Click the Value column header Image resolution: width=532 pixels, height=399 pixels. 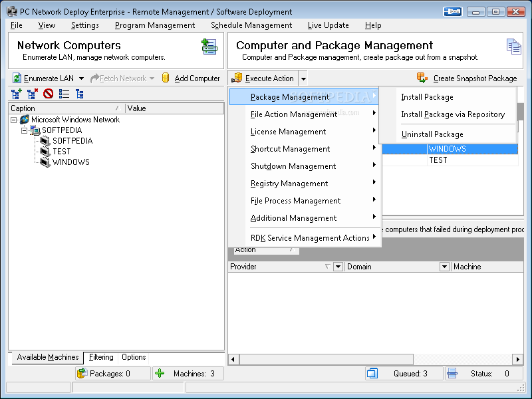pos(174,108)
